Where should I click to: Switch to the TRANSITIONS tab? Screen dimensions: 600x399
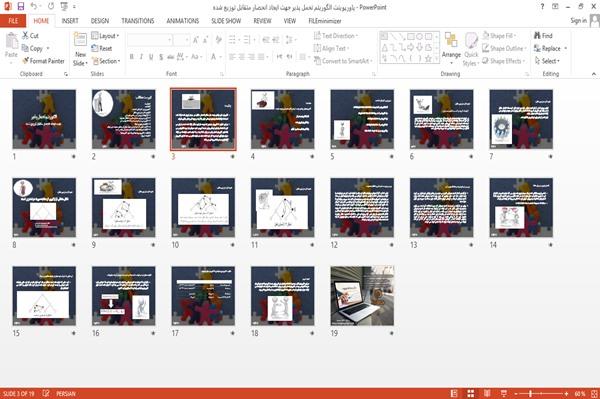138,21
